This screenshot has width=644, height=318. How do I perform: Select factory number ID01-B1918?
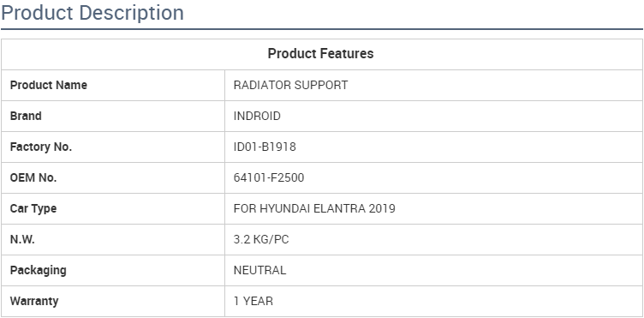[265, 147]
